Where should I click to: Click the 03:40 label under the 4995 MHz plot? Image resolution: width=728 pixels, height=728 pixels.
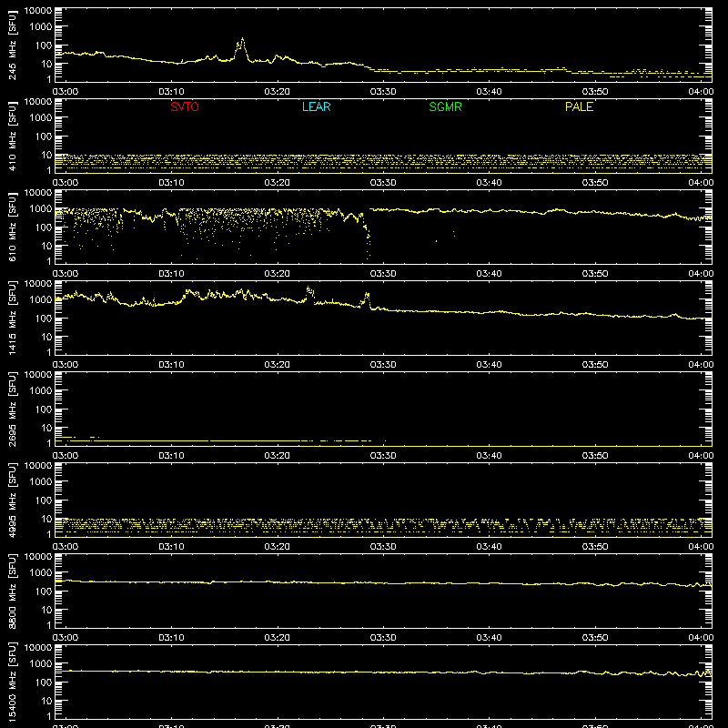(x=489, y=547)
